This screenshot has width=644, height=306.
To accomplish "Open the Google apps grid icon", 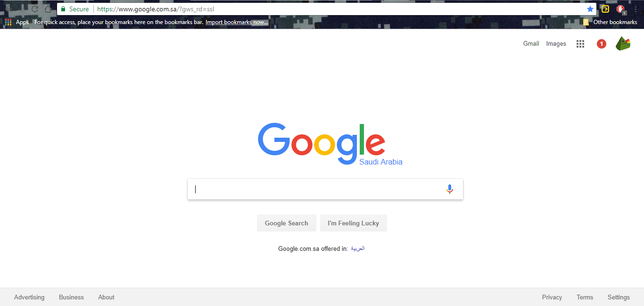I will 580,44.
